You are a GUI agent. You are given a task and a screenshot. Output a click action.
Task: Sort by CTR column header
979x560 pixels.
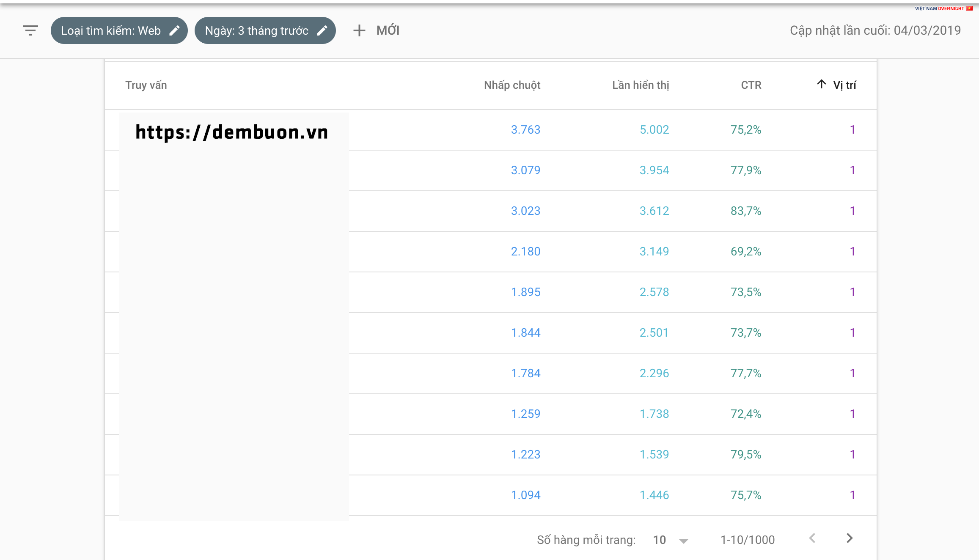click(x=751, y=85)
